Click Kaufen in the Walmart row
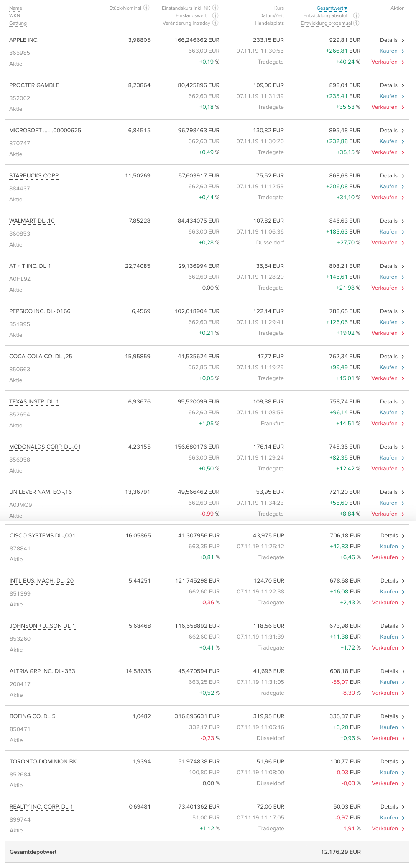This screenshot has width=416, height=868. point(392,232)
